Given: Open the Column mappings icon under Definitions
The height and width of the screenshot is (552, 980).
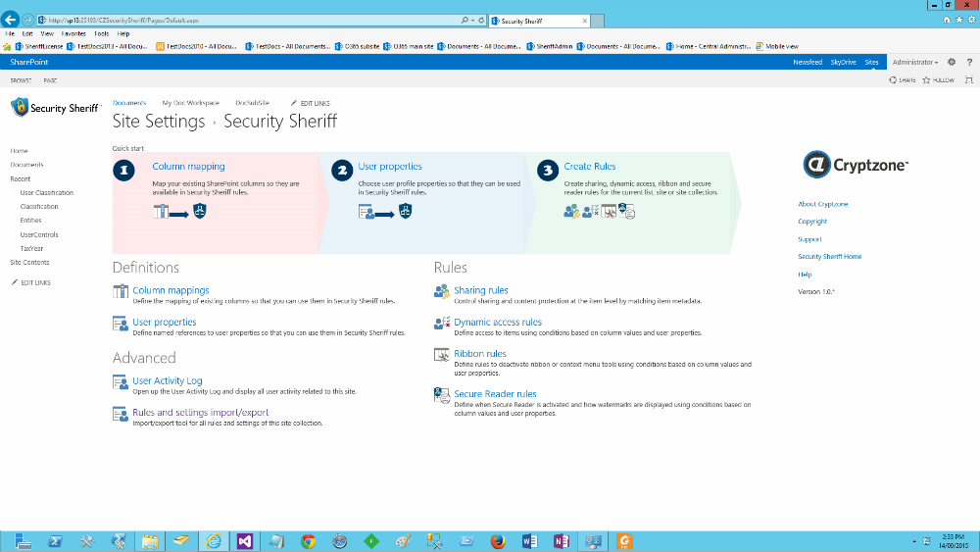Looking at the screenshot, I should [x=120, y=291].
